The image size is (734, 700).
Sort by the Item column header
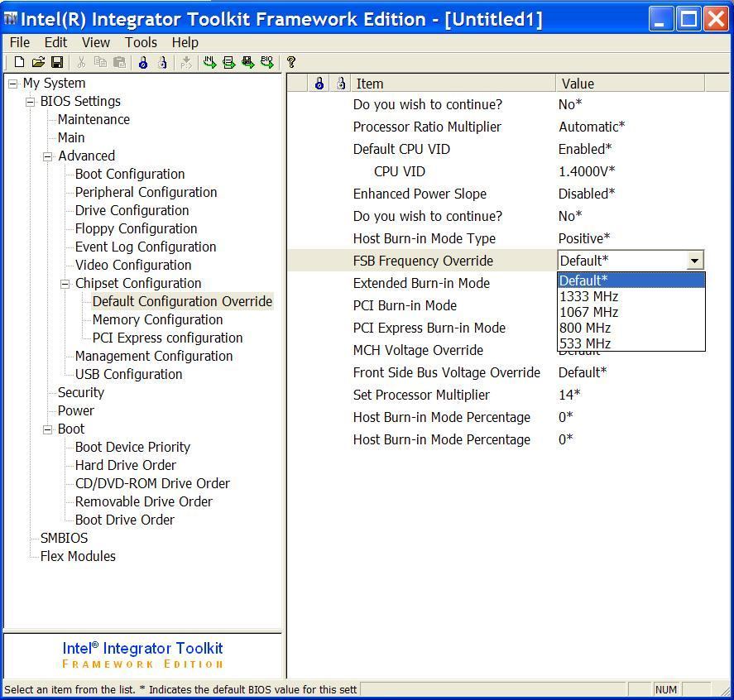(453, 84)
